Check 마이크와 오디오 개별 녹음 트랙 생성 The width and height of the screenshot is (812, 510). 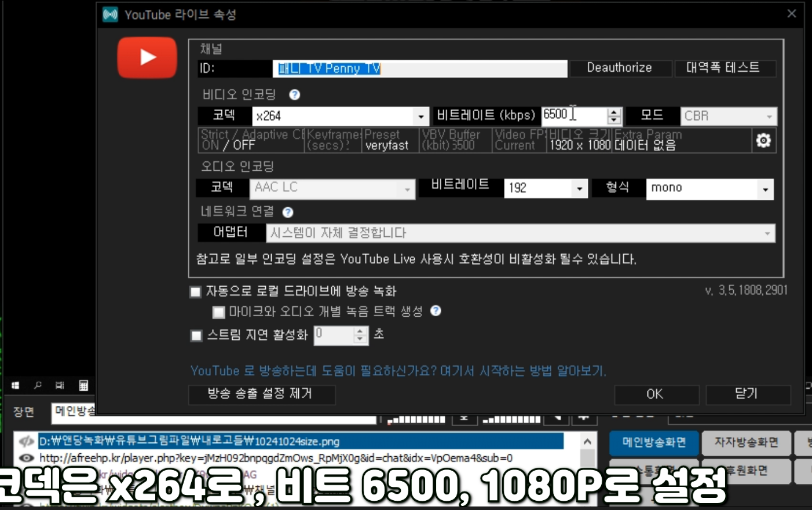click(x=218, y=313)
